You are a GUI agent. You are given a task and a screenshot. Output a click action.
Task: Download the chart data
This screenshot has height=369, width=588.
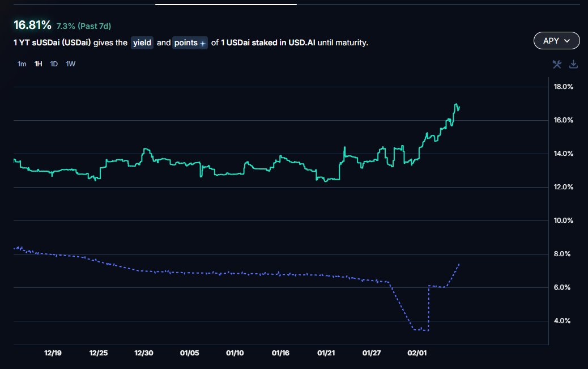[x=573, y=64]
